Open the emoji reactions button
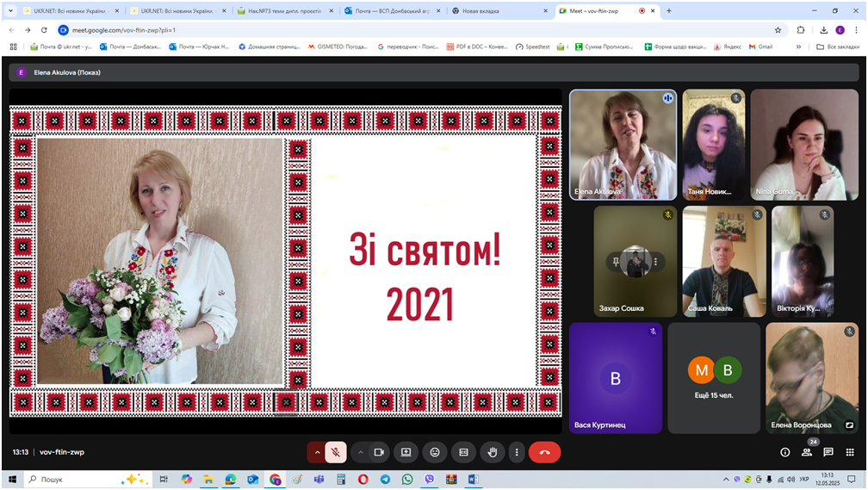868x490 pixels. coord(435,452)
